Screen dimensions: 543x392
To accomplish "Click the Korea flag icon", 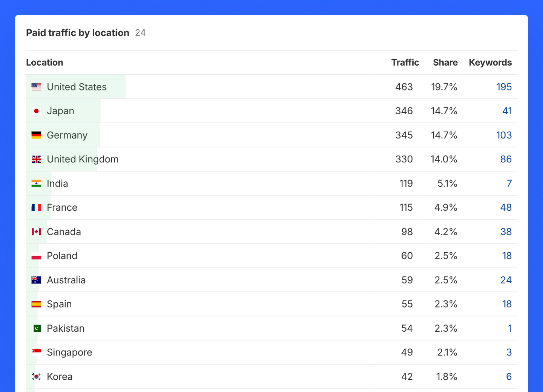I will [x=36, y=377].
